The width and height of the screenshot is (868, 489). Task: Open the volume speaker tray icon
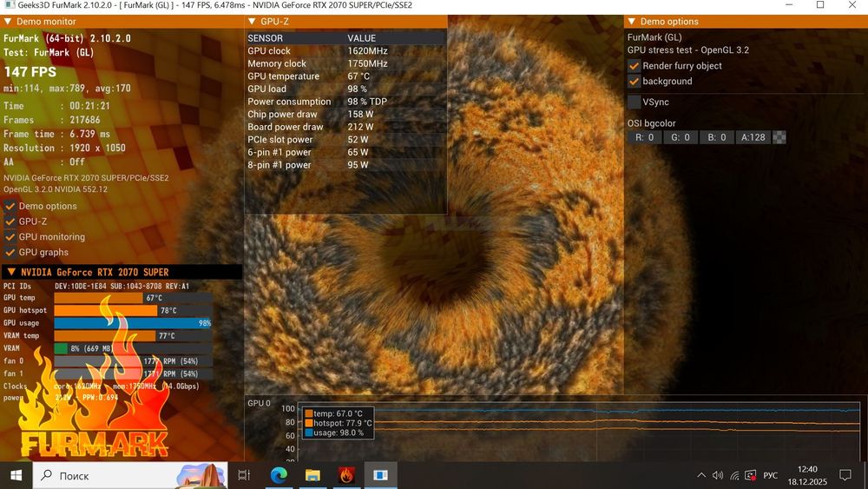click(x=718, y=475)
